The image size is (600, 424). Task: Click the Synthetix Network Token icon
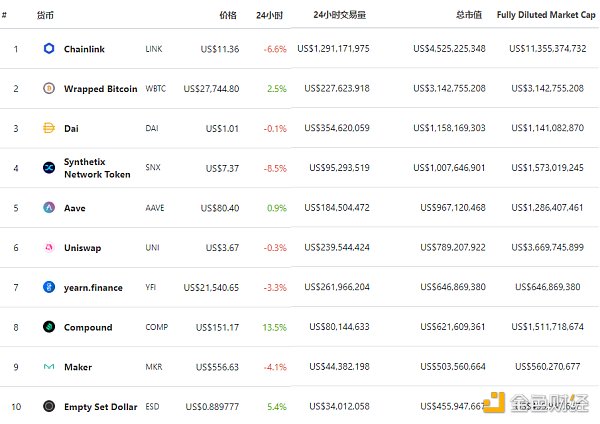pyautogui.click(x=49, y=168)
